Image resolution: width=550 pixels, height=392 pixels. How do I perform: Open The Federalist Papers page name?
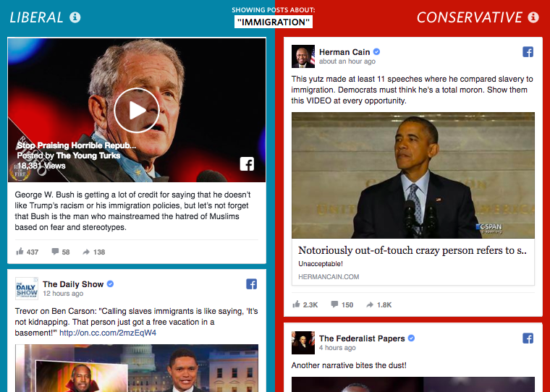point(362,338)
